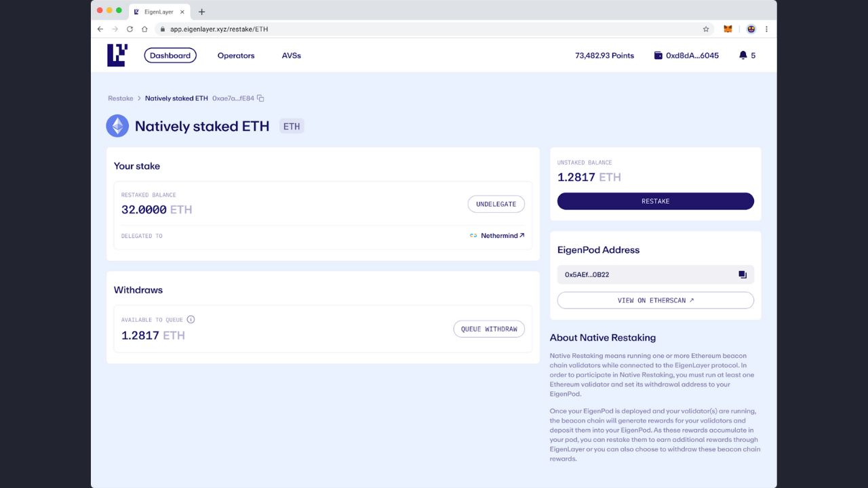Click the Ethereum logo next to title
The width and height of the screenshot is (868, 488).
[117, 126]
